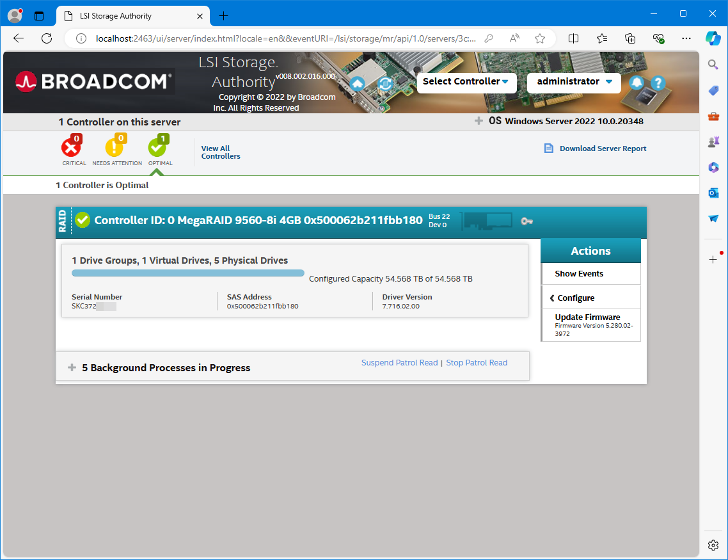
Task: Open the browser profile icon
Action: (15, 16)
